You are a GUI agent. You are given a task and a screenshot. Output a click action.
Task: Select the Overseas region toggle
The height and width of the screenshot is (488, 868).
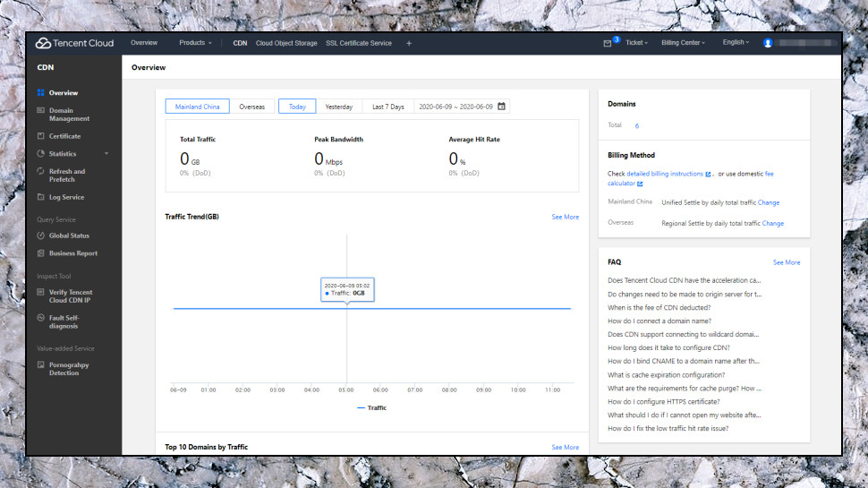tap(251, 107)
